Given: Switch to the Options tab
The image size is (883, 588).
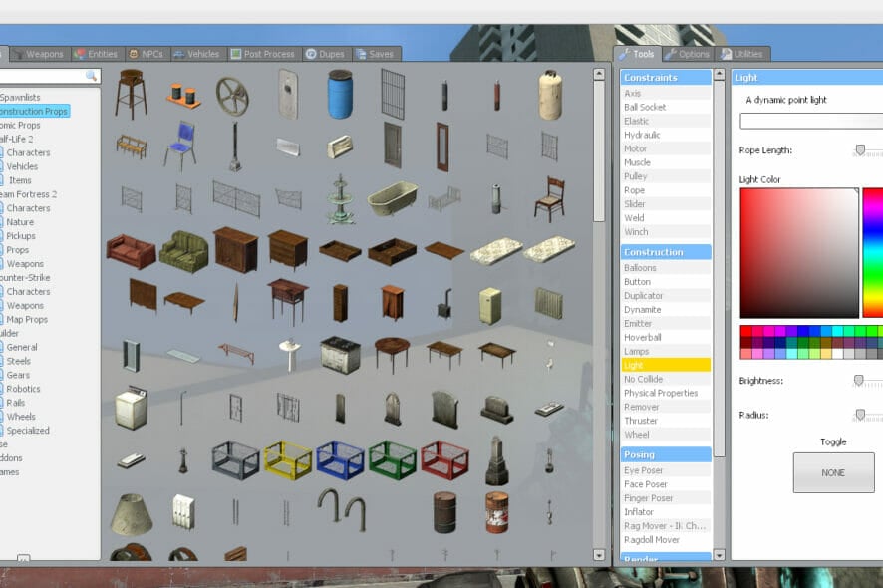Looking at the screenshot, I should (687, 54).
